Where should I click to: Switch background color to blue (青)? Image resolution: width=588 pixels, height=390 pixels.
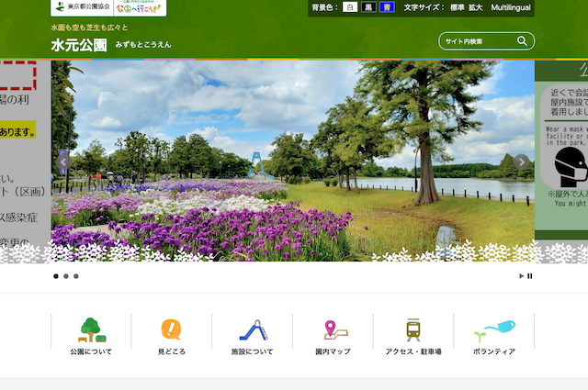(x=387, y=7)
